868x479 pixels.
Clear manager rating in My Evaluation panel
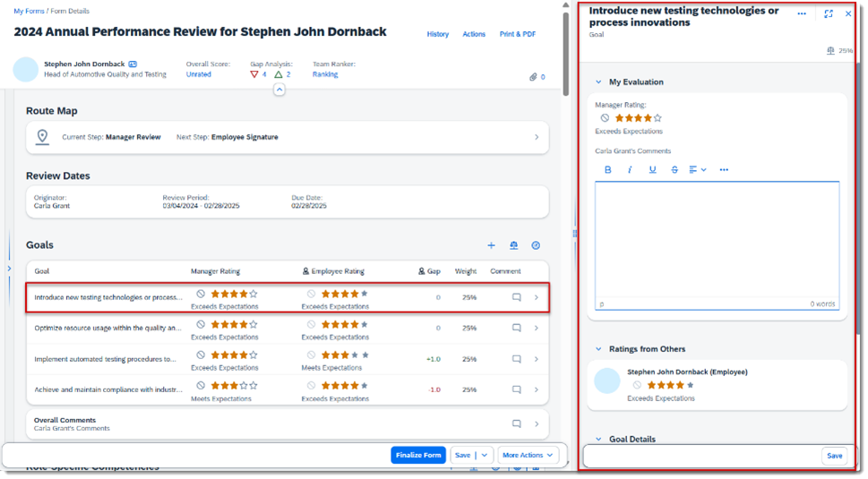point(605,118)
